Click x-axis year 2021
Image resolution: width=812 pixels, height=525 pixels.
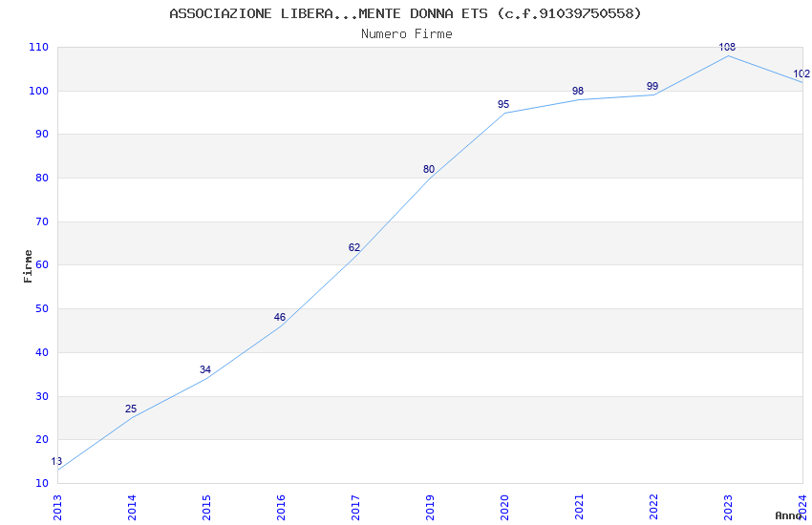point(580,508)
